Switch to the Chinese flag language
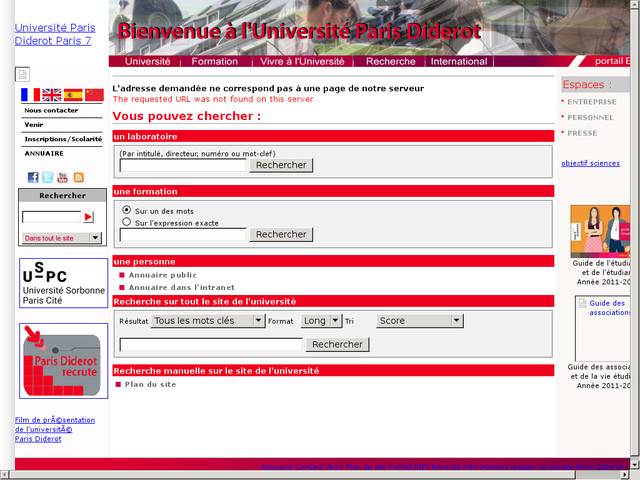The width and height of the screenshot is (640, 480). [x=94, y=95]
